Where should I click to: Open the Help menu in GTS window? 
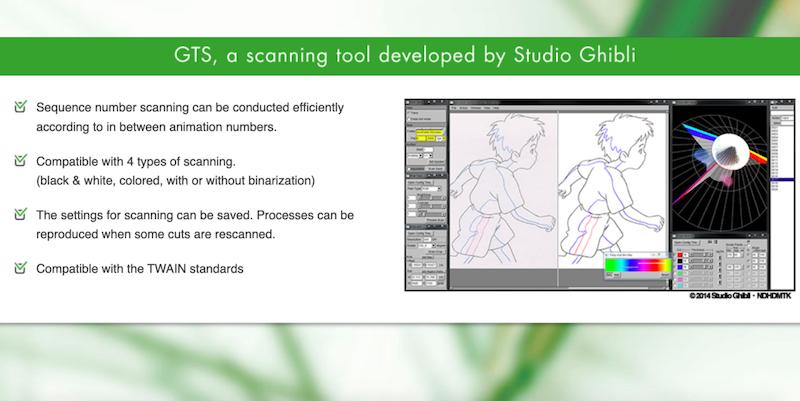[496, 108]
